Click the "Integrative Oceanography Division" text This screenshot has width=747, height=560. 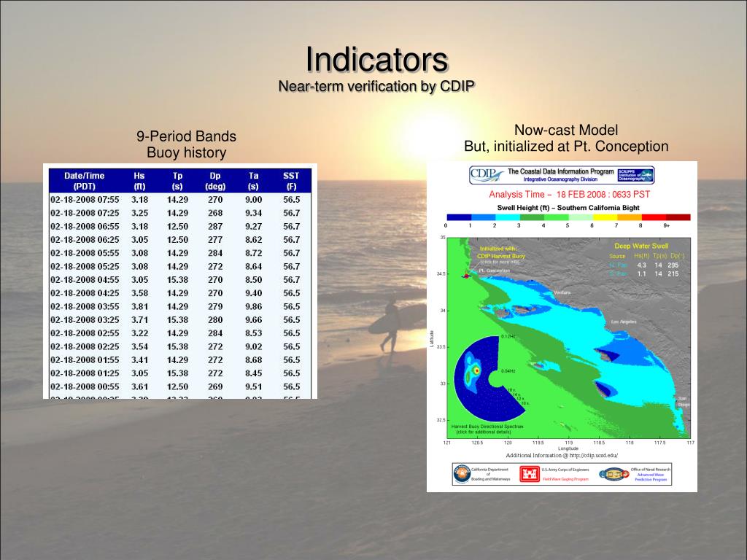560,179
